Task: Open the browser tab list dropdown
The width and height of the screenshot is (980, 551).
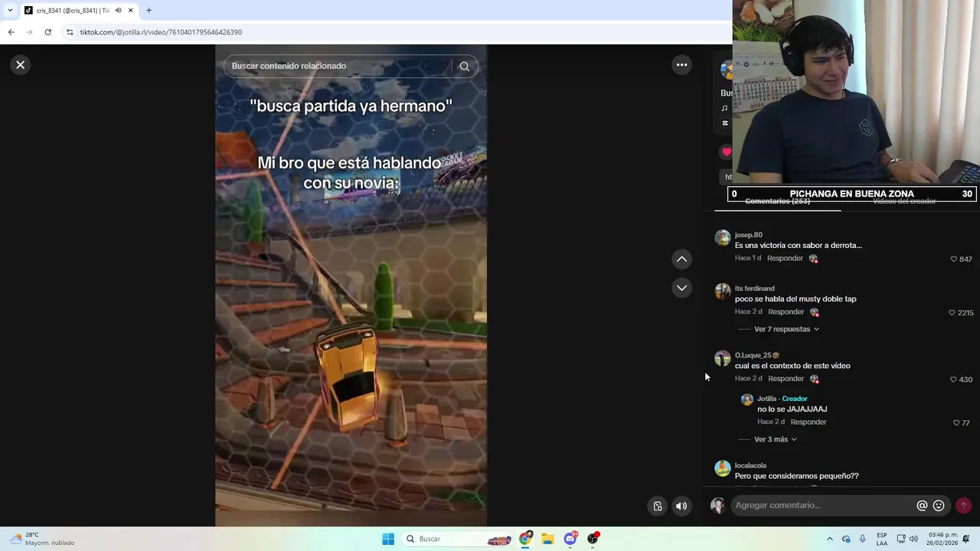Action: pyautogui.click(x=10, y=10)
